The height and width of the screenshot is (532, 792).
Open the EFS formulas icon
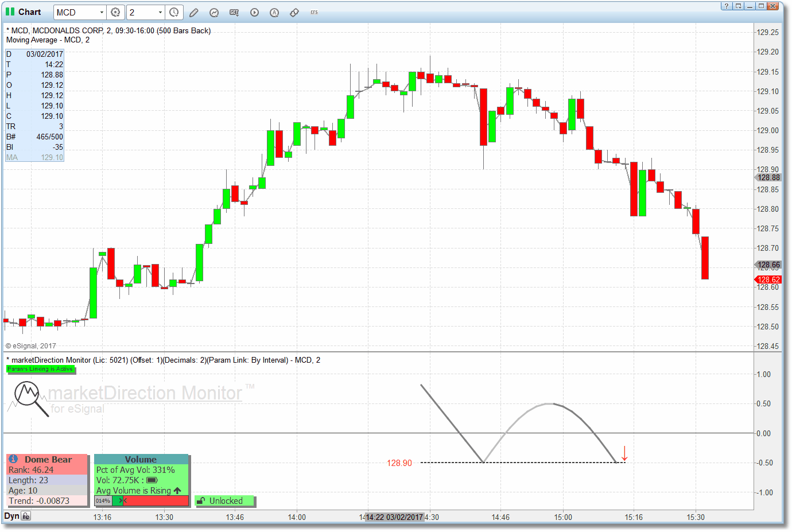(314, 12)
